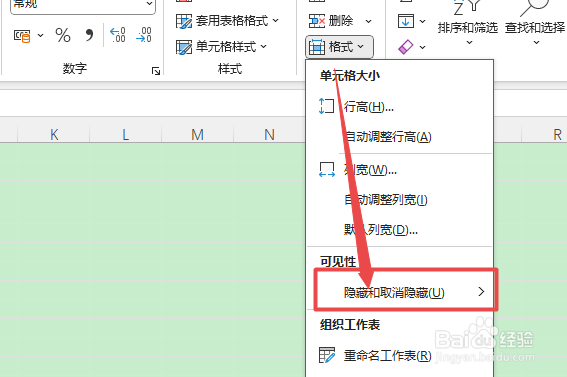Open the number format combo box

[83, 5]
